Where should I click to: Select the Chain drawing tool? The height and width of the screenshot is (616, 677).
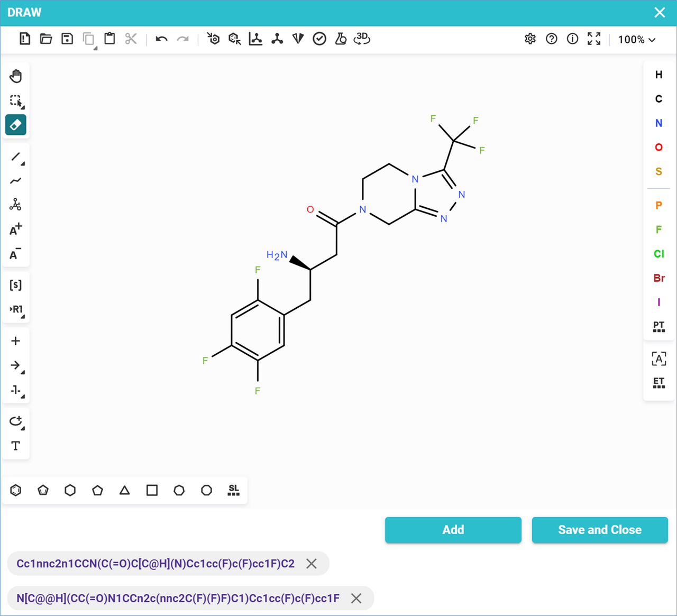(16, 181)
